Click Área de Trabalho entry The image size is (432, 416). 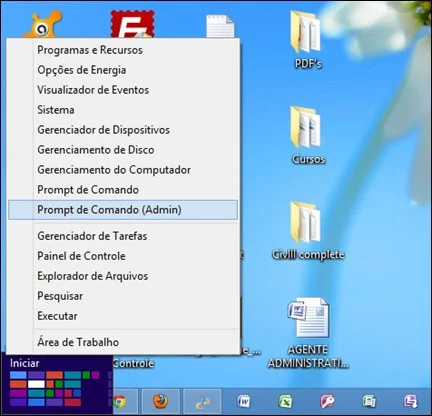pos(123,342)
